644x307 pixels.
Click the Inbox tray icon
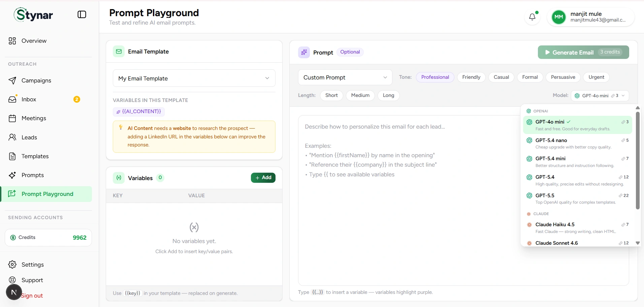12,99
